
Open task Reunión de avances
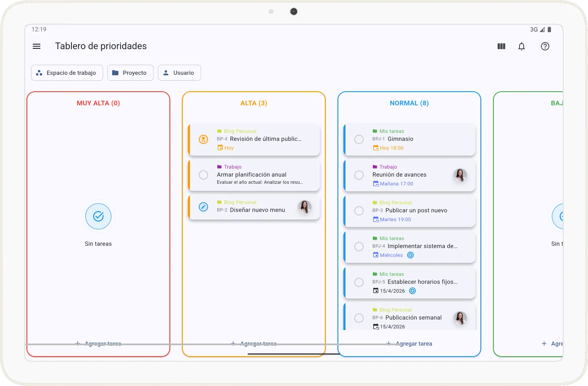pyautogui.click(x=410, y=175)
